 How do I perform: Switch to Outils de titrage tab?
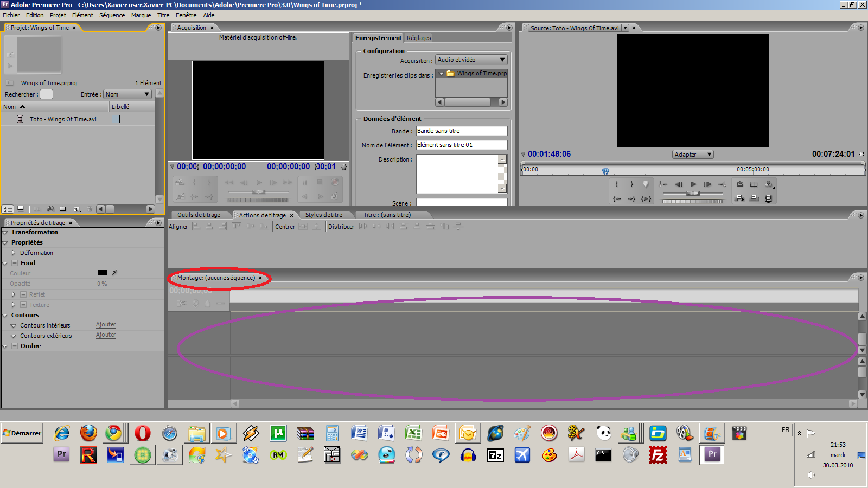199,215
